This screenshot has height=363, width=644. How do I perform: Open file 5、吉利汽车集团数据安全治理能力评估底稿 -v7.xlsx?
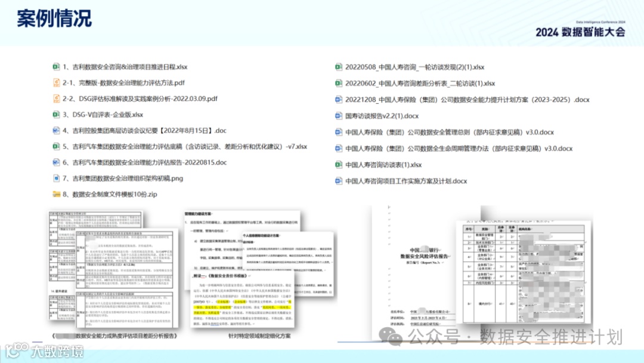(x=185, y=146)
